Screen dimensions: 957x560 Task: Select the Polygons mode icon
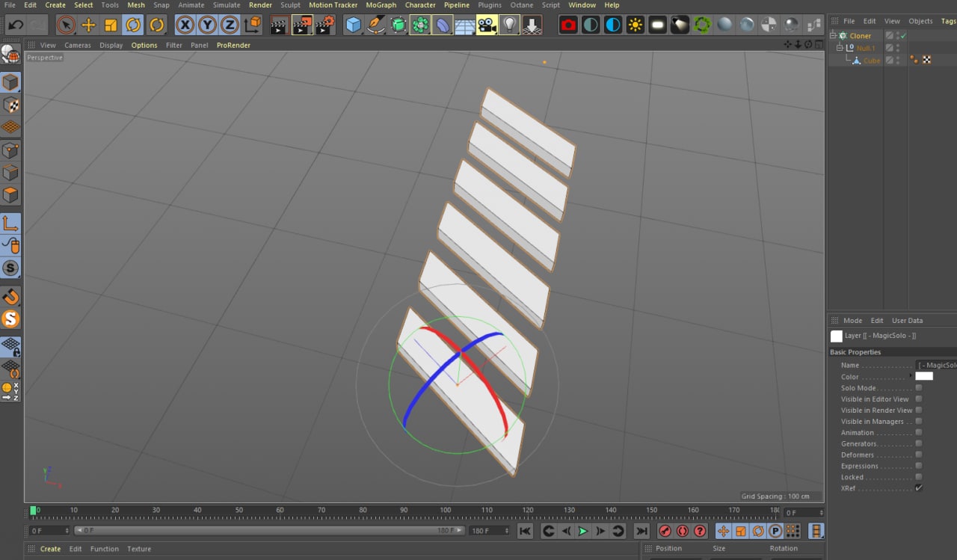(x=10, y=195)
